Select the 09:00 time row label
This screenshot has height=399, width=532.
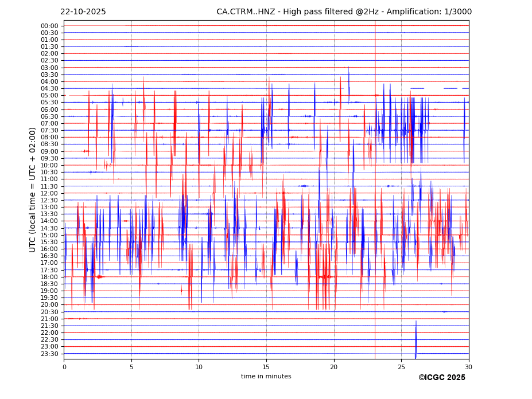(49, 151)
